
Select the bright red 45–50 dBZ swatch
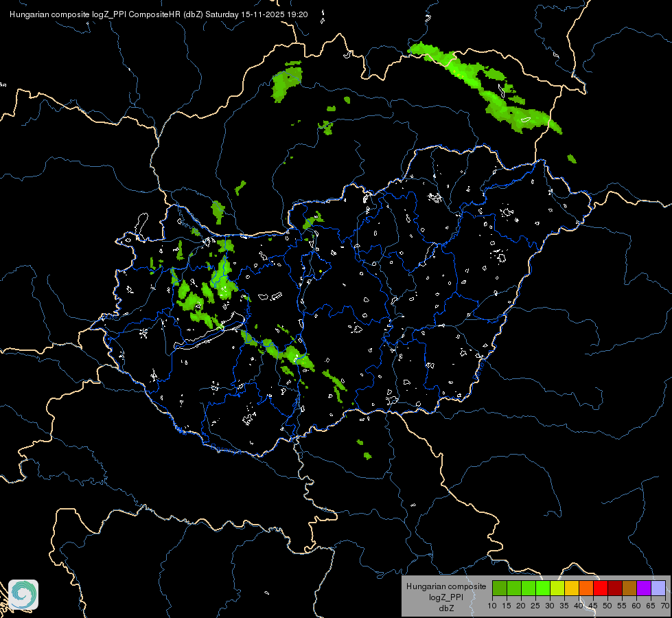coord(601,588)
